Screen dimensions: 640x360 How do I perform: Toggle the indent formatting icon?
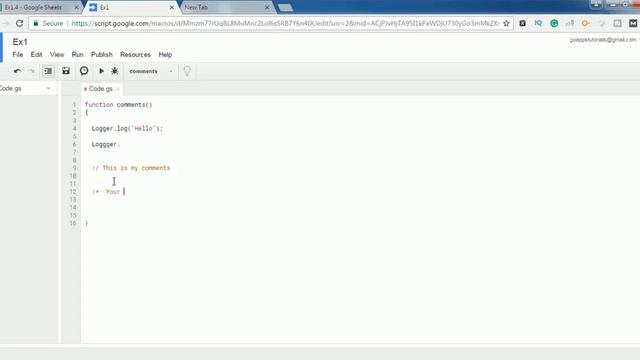click(48, 71)
